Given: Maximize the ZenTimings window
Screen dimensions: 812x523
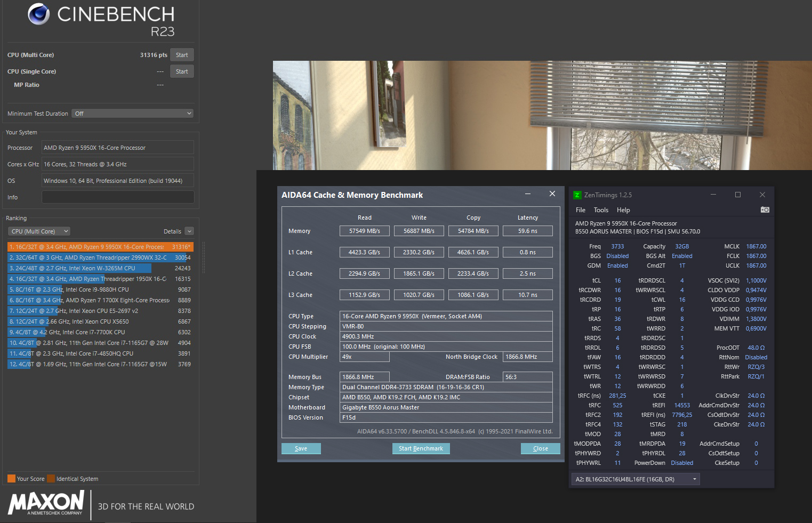Looking at the screenshot, I should click(738, 195).
